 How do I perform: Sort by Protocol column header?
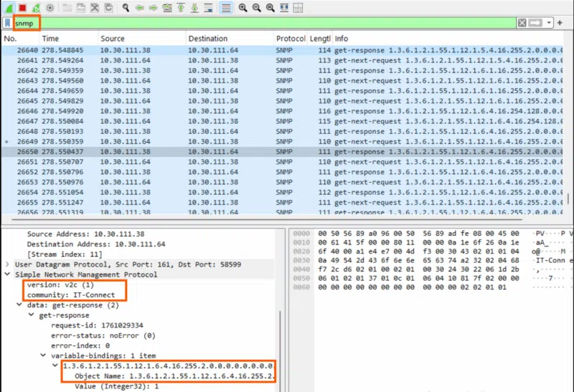tap(291, 39)
